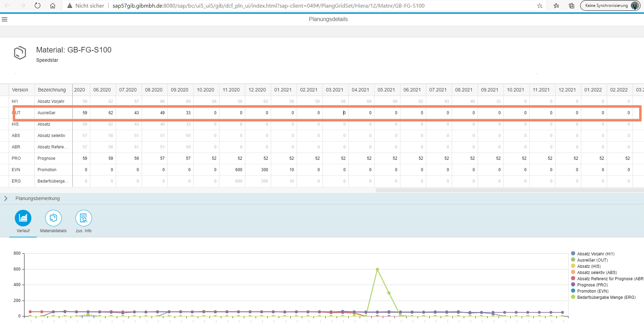
Task: Toggle Absatz Vorjahr (HI1) legend entry
Action: (595, 254)
